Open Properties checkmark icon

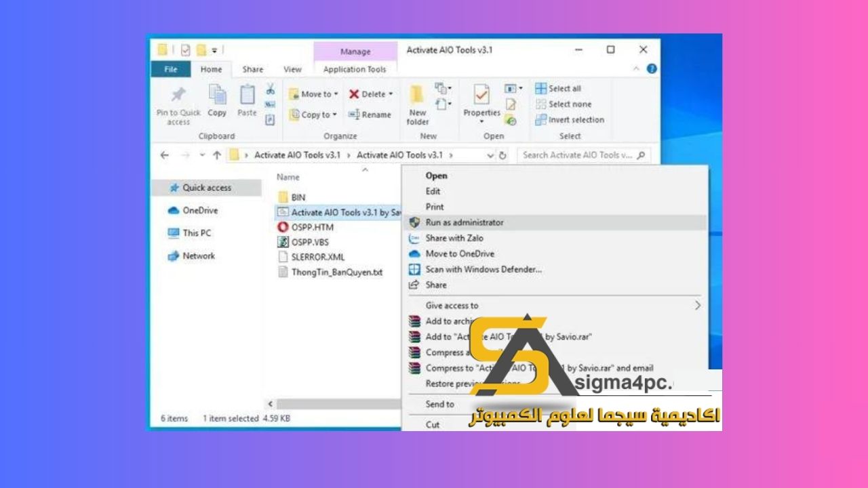(481, 96)
